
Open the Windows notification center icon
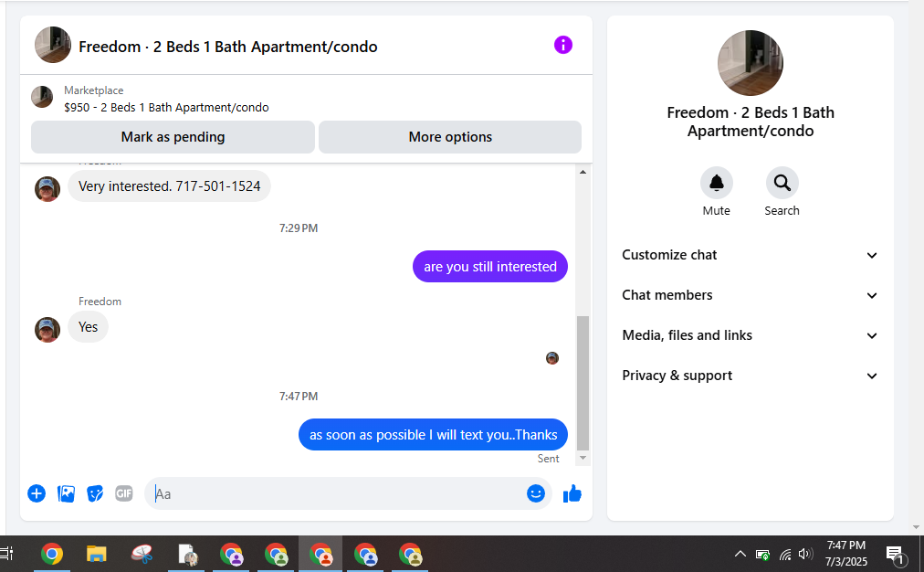tap(896, 555)
